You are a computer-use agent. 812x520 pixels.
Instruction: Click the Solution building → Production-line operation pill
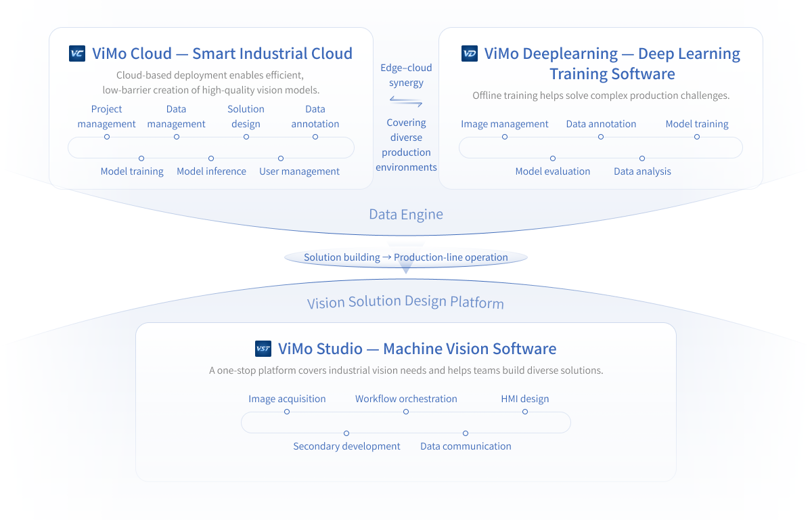pos(406,257)
